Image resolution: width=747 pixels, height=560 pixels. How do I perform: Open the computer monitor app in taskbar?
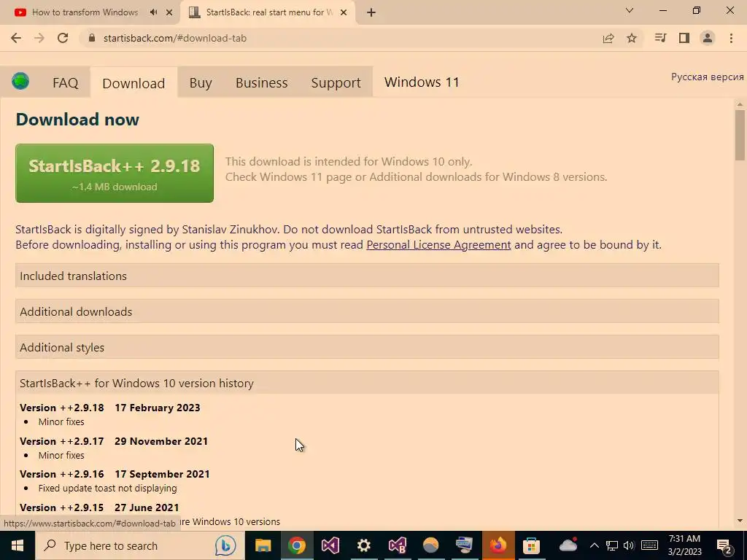coord(464,545)
